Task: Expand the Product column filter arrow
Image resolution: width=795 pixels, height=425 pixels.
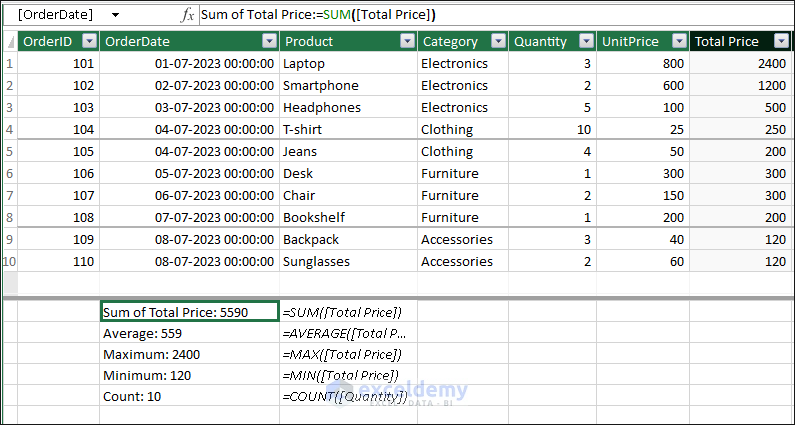Action: [407, 41]
